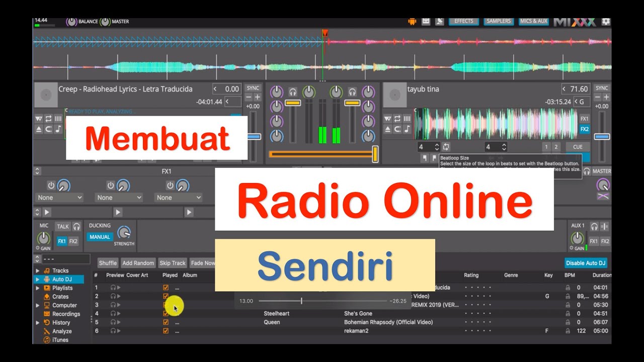Expand the Playlists tree item
This screenshot has width=644, height=362.
(x=37, y=288)
